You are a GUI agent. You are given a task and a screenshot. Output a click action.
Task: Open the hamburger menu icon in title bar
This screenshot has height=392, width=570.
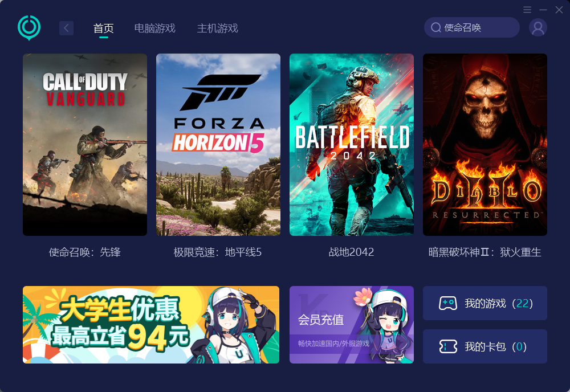tap(527, 10)
